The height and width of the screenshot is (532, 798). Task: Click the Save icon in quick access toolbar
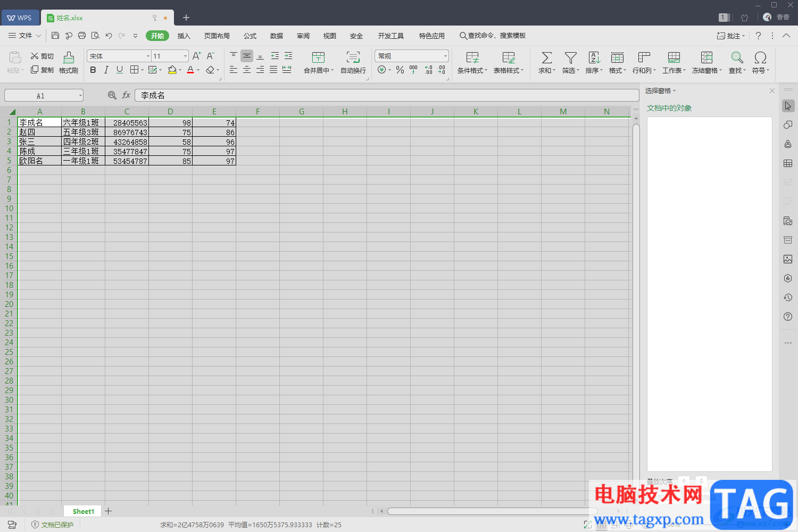point(55,36)
